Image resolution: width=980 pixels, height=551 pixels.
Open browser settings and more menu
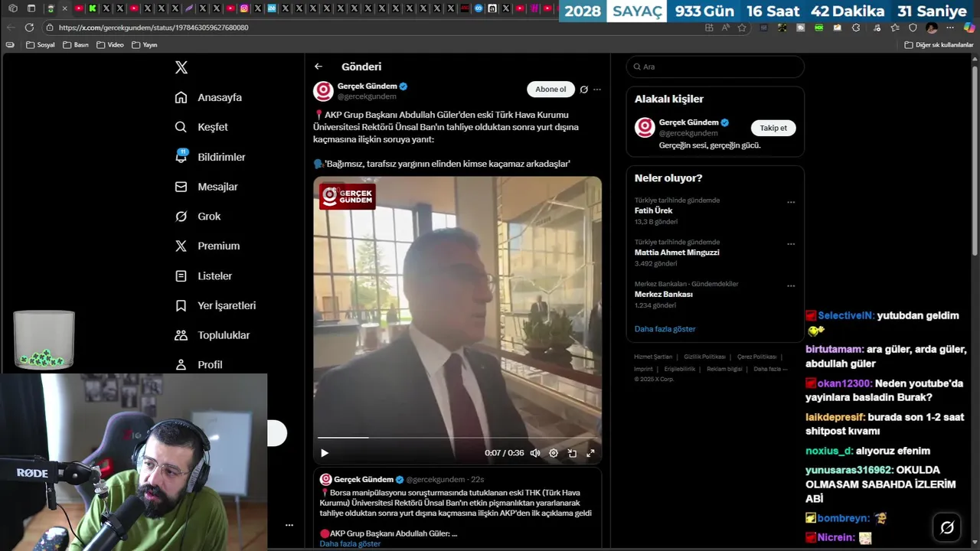pos(950,28)
